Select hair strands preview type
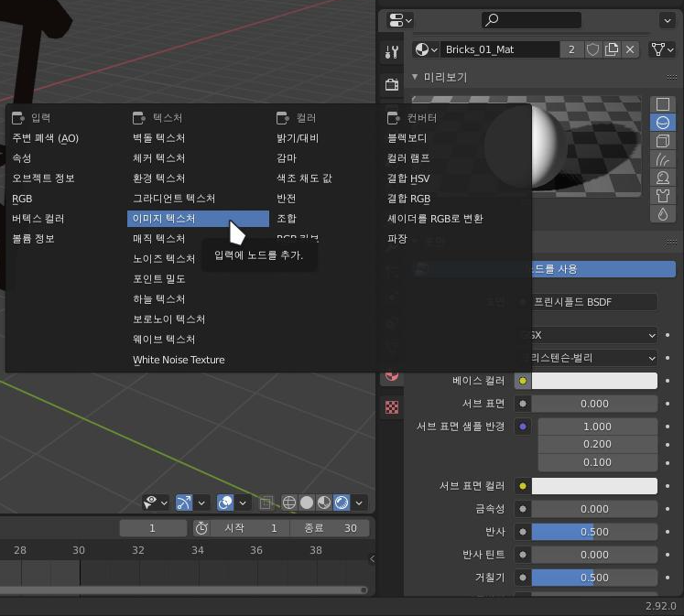 click(x=663, y=159)
